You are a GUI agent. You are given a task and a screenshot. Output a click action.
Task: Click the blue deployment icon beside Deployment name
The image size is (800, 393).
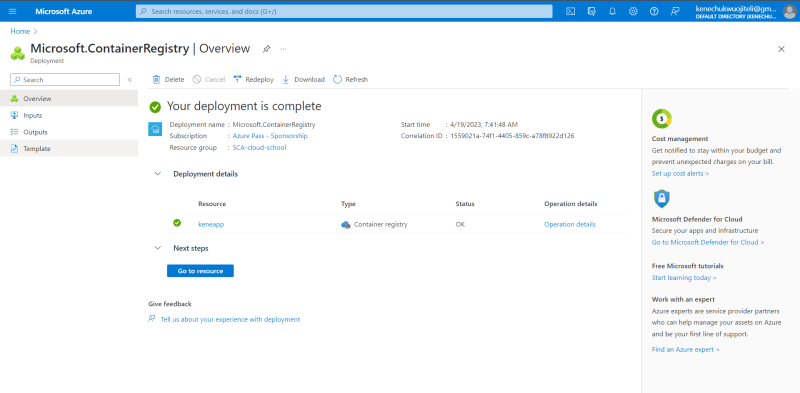pos(155,129)
